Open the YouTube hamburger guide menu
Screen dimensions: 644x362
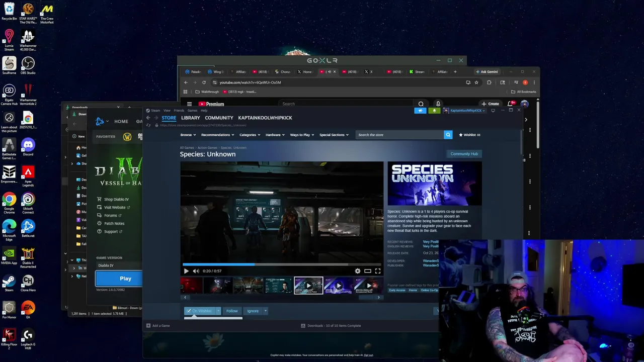pos(189,104)
